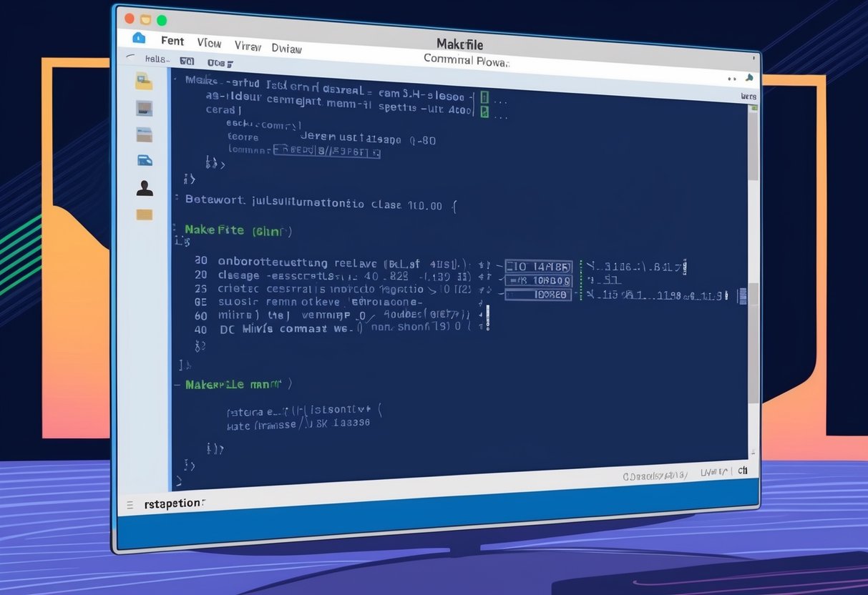Click the ctl indicator in the status bar

point(743,471)
